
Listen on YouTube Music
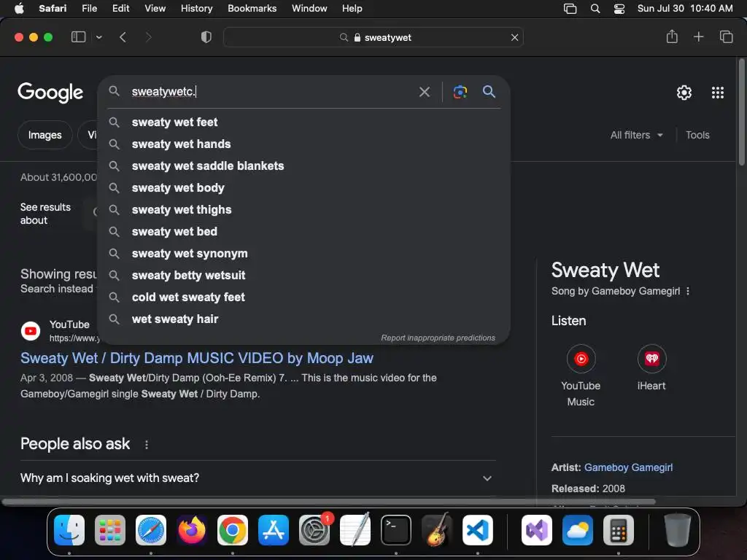(x=581, y=376)
